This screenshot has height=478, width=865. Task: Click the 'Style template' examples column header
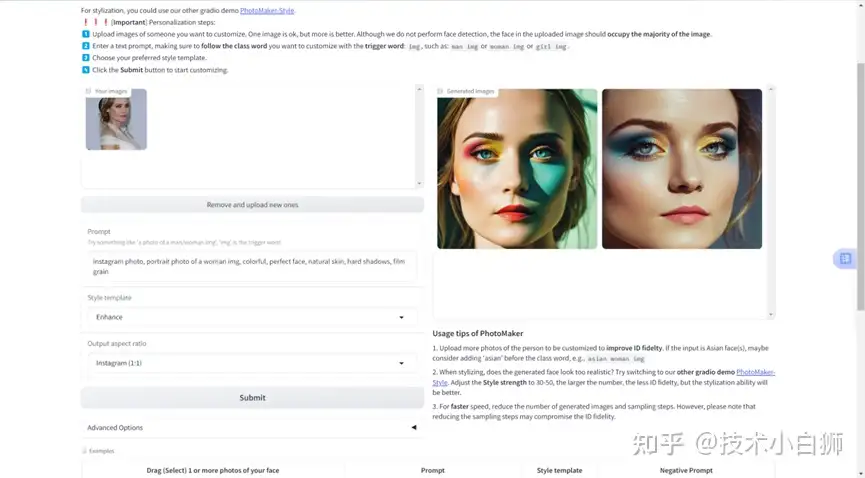pos(559,470)
